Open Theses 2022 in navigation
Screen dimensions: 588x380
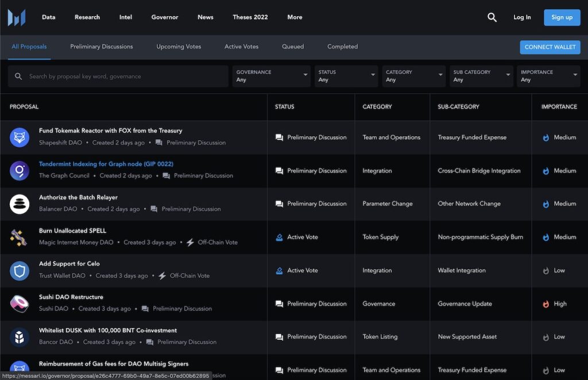pos(250,17)
